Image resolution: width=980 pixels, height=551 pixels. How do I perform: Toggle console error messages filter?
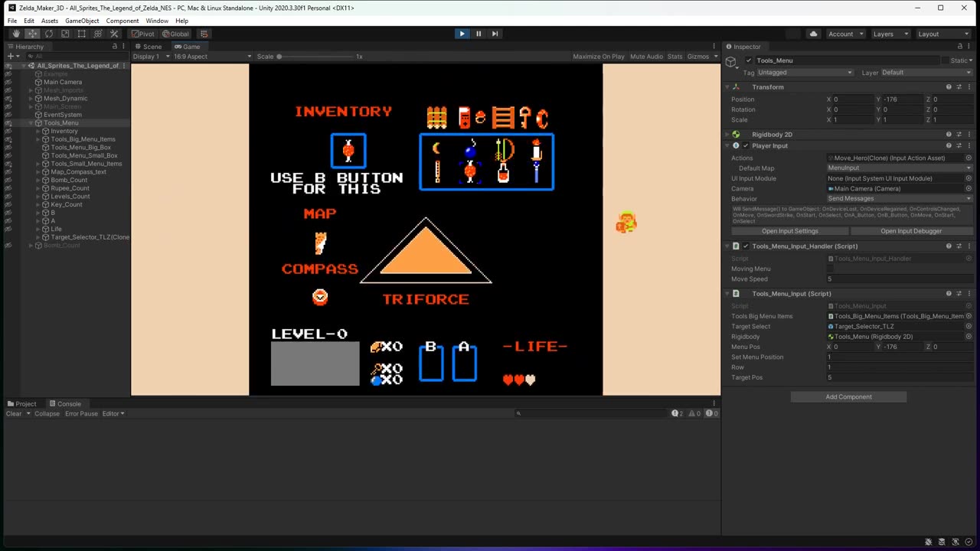[712, 413]
